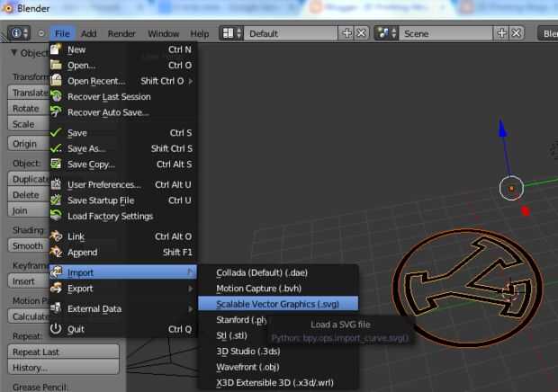
Task: Click the Default layout name field
Action: (x=291, y=33)
